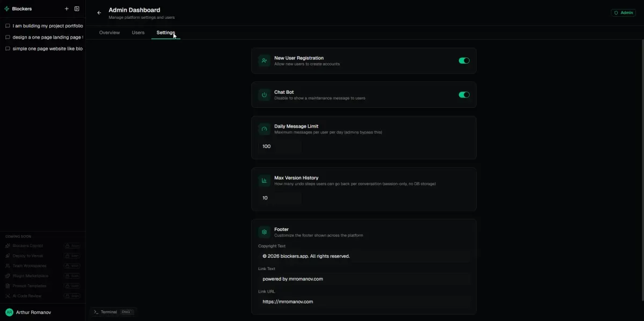Click the New User Registration user-plus icon
The image size is (644, 321).
tap(264, 61)
